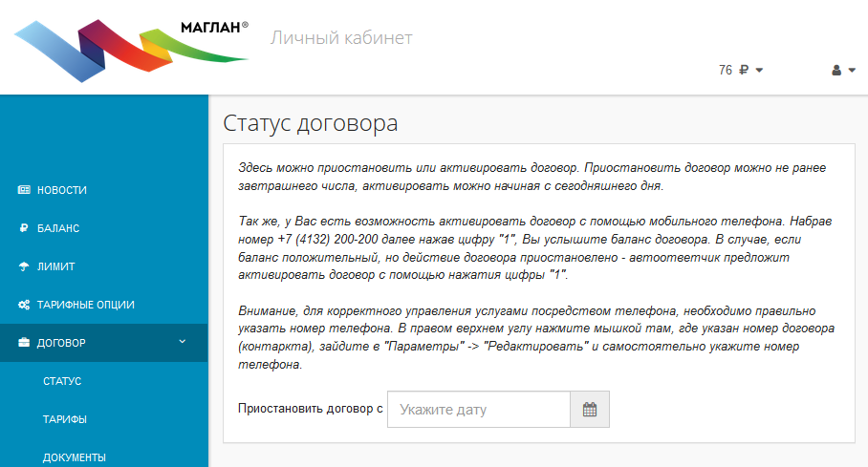
Task: Click the Приостановить договор с label
Action: pos(311,409)
